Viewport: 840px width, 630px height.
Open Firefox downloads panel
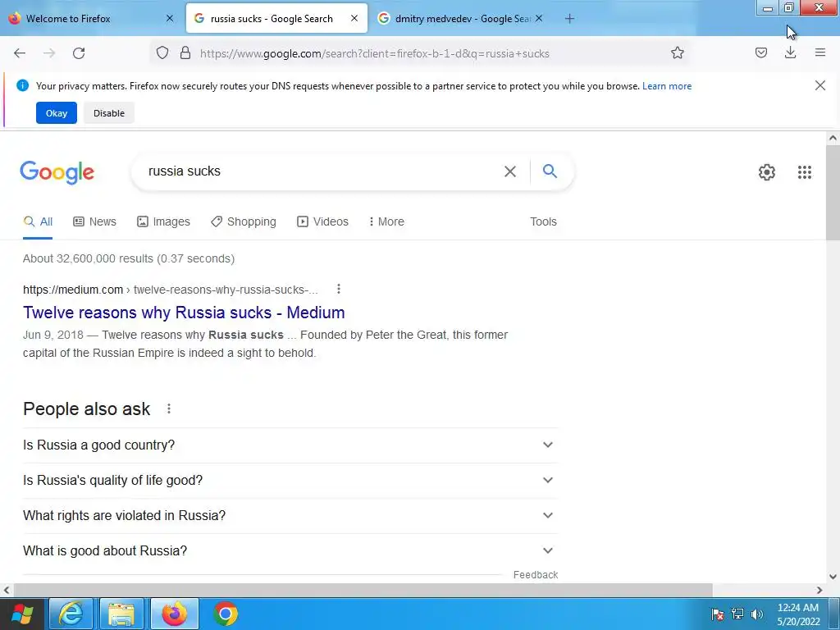(790, 52)
